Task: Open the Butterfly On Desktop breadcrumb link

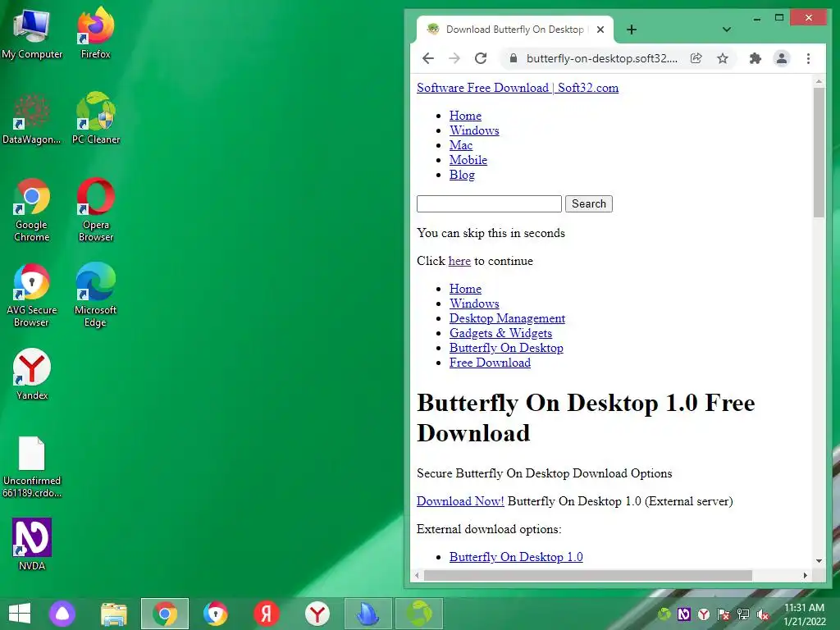Action: tap(506, 348)
